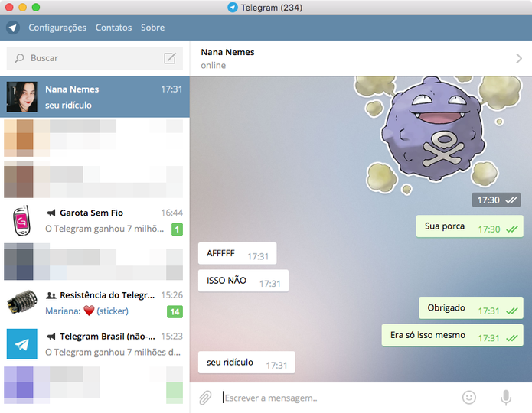532x413 pixels.
Task: Click group icon beside Resistência do Telegram
Action: coord(51,295)
